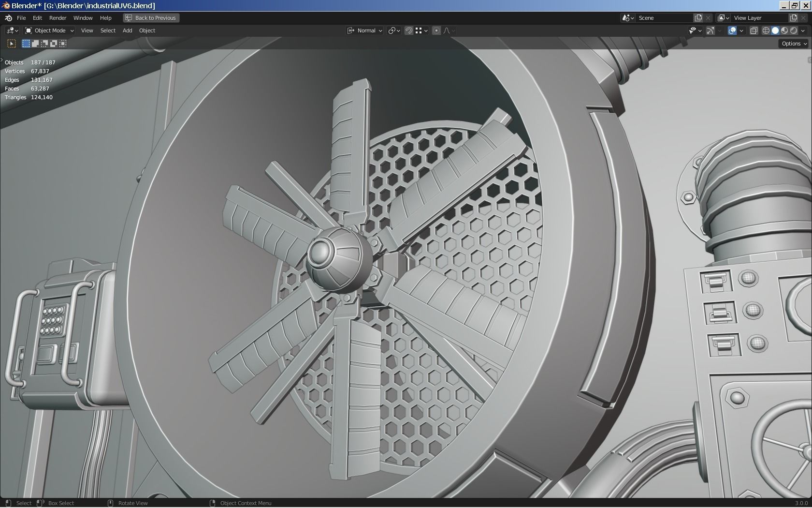Open proportional editing falloff curve
This screenshot has width=812, height=508.
point(449,30)
